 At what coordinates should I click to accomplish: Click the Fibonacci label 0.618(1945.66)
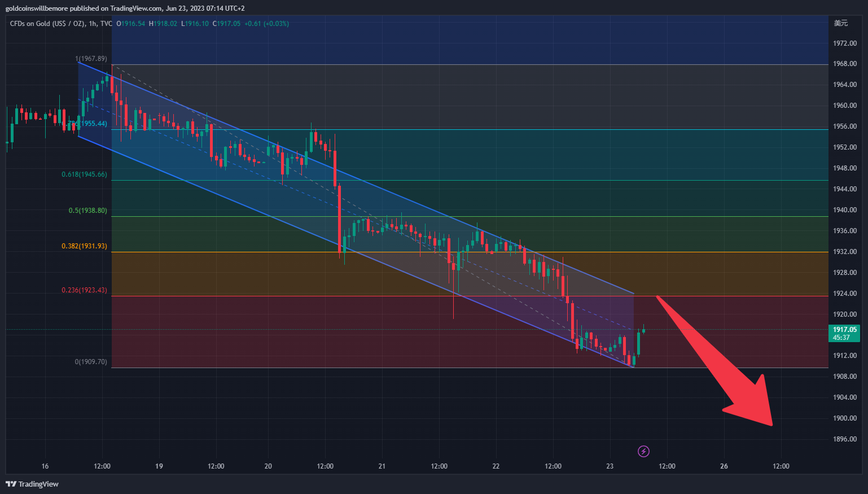tap(84, 174)
